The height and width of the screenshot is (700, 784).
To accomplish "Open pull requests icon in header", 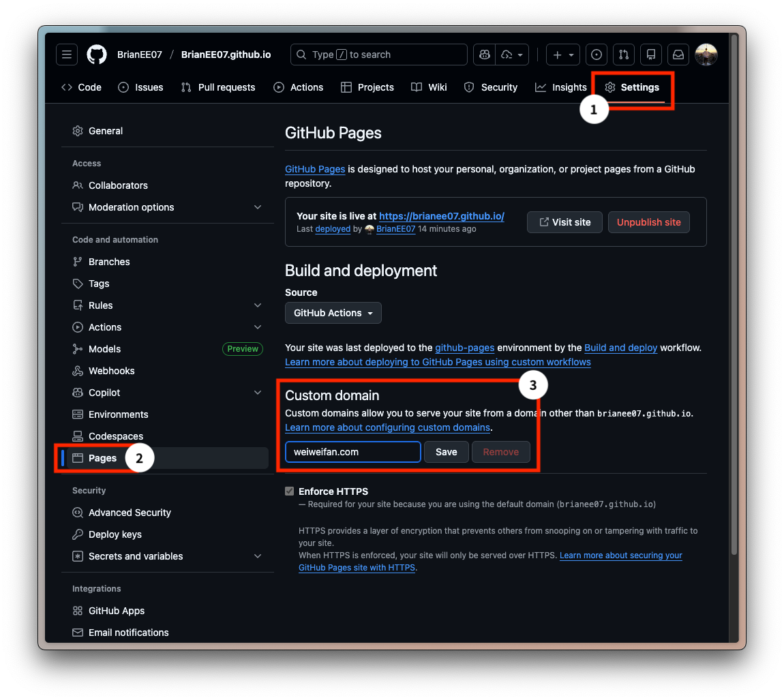I will [624, 55].
